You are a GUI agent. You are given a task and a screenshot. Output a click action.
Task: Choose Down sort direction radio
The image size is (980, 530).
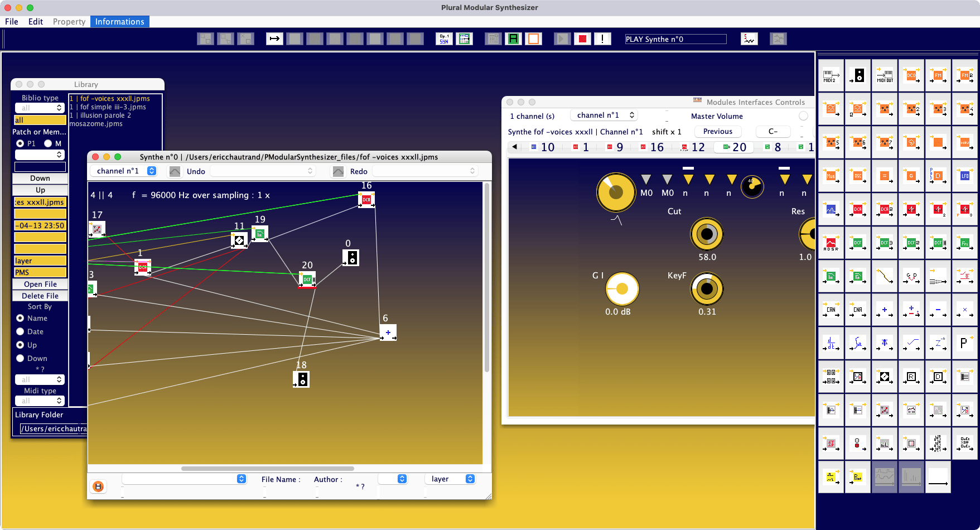tap(20, 358)
